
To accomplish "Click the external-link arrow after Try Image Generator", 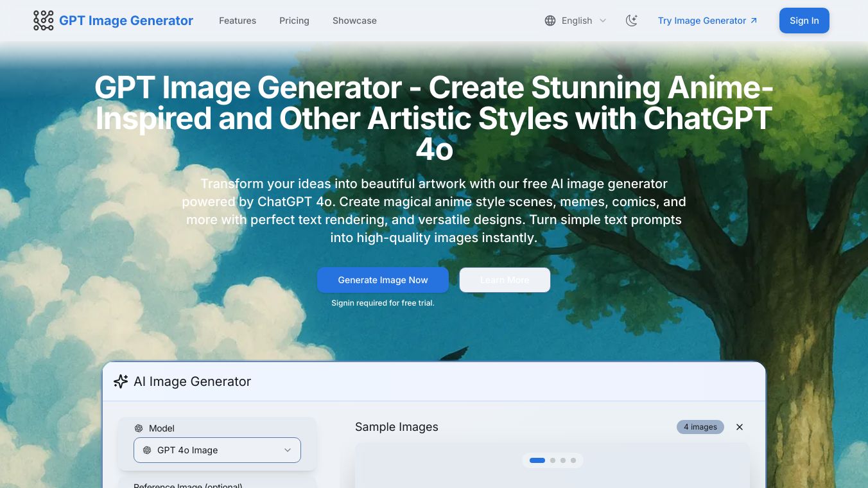I will tap(754, 20).
